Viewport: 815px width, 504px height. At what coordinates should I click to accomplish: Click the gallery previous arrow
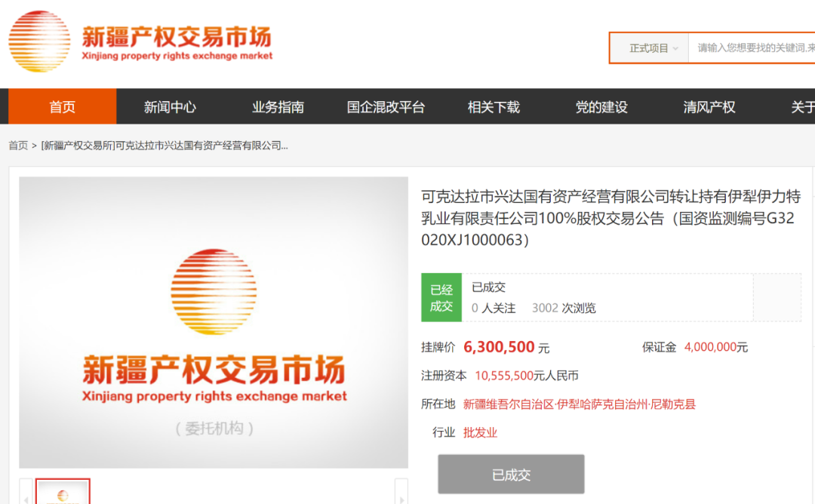[26, 492]
